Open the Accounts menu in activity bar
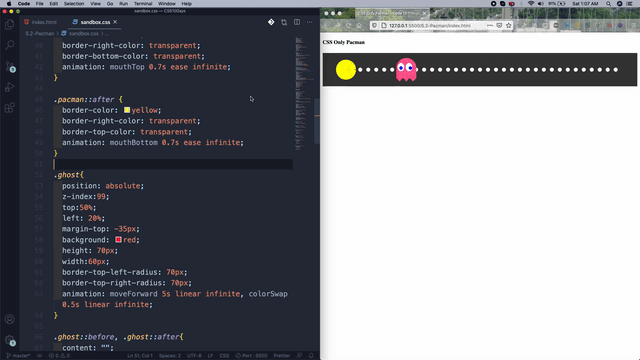The width and height of the screenshot is (640, 360). click(x=9, y=319)
